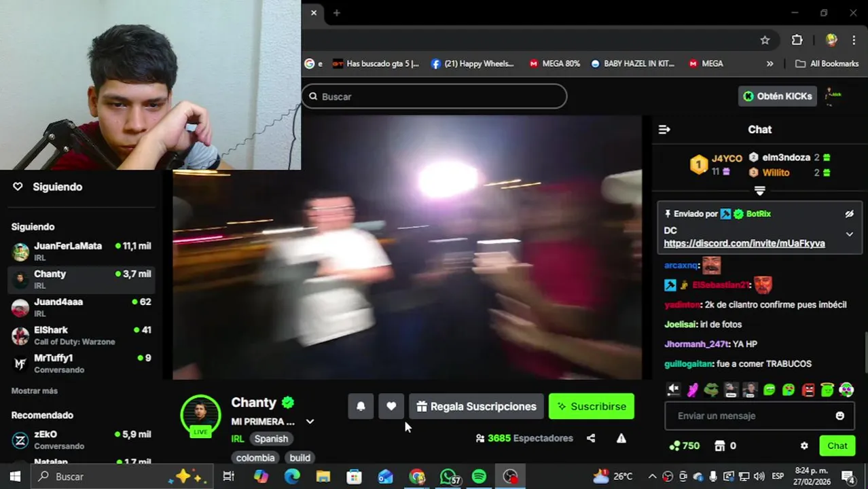Pick the green heart-eyes emote

click(788, 389)
